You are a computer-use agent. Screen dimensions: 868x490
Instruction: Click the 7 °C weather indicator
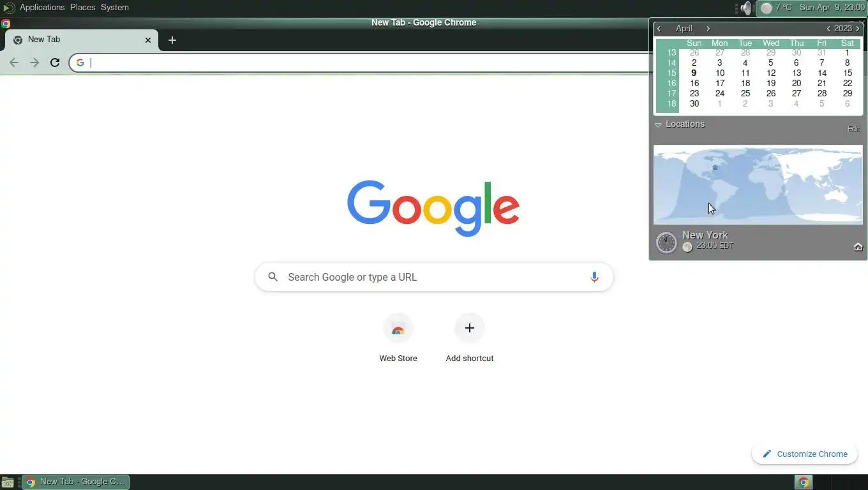tap(776, 8)
